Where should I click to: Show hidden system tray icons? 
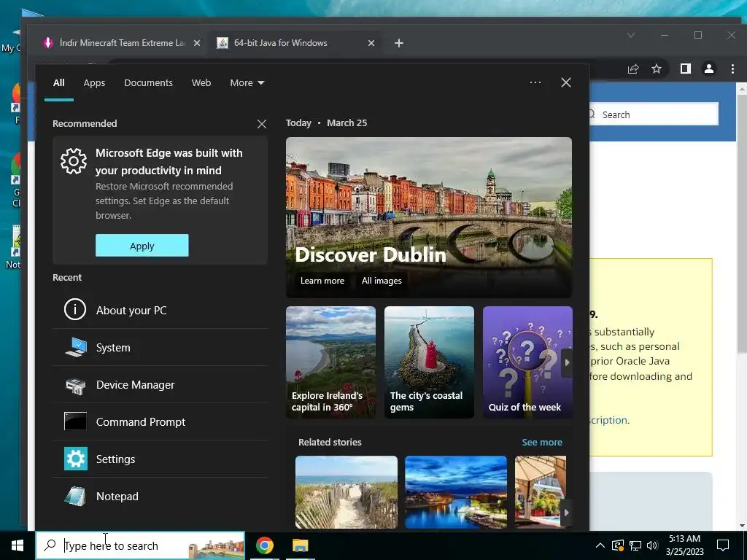(x=600, y=545)
